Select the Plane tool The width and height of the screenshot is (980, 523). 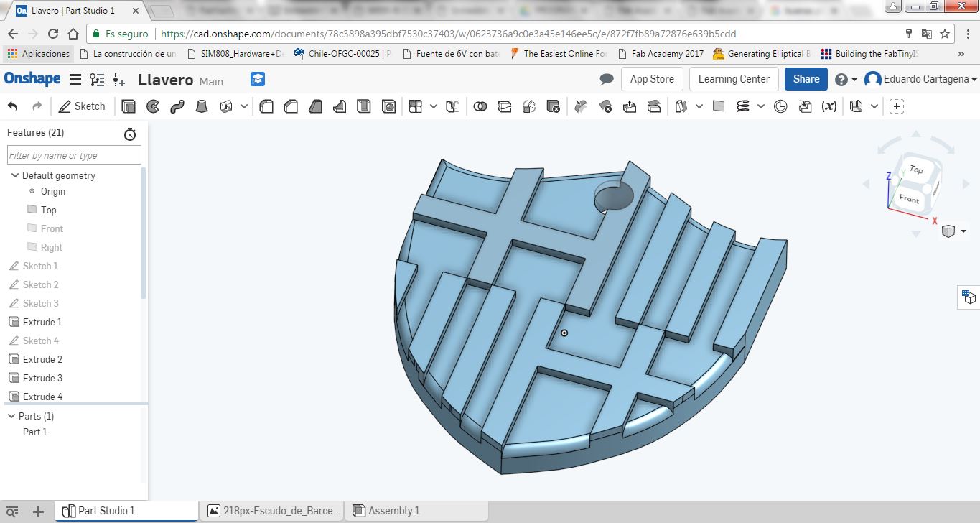tap(719, 106)
